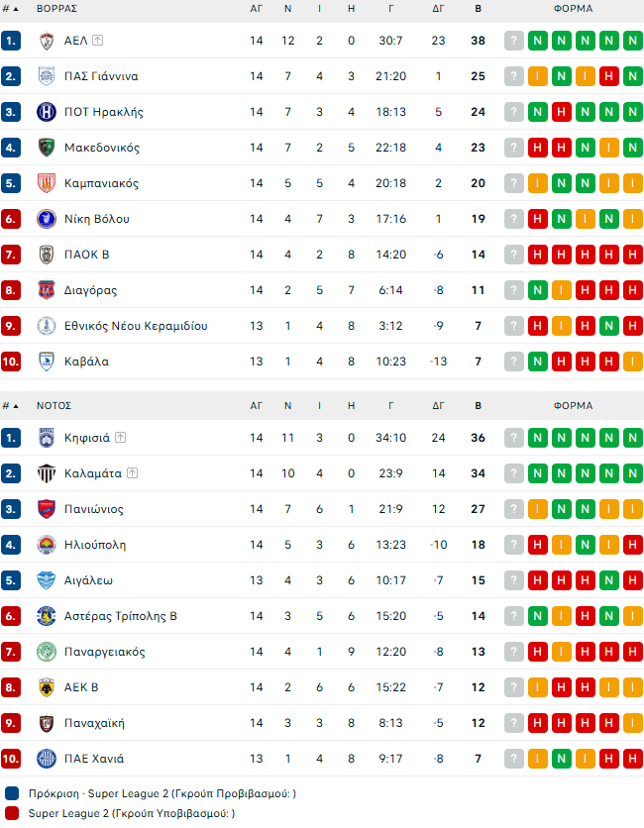
Task: Click the blue promotion legend color square
Action: (11, 793)
